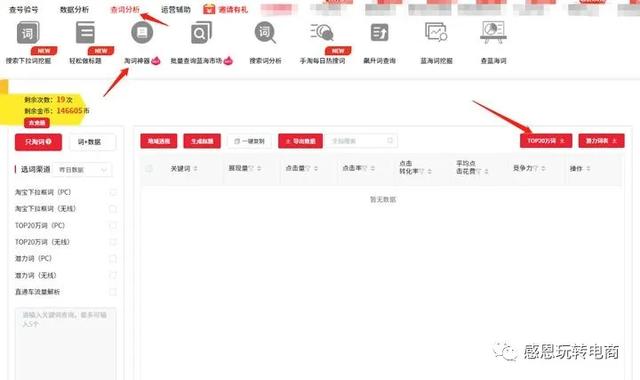
Task: Check the 淘宝下拉框词 (无线) checkbox
Action: pos(113,209)
